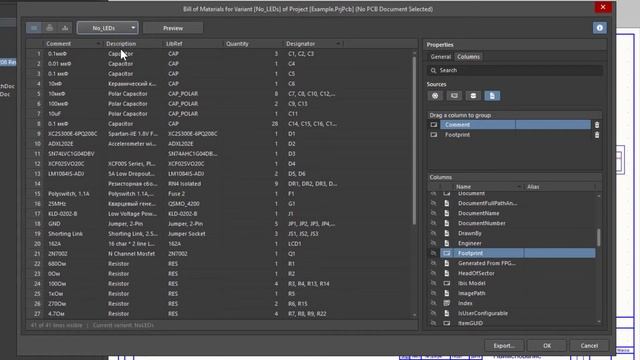
Task: Click the search magnifier icon in Properties
Action: point(433,70)
